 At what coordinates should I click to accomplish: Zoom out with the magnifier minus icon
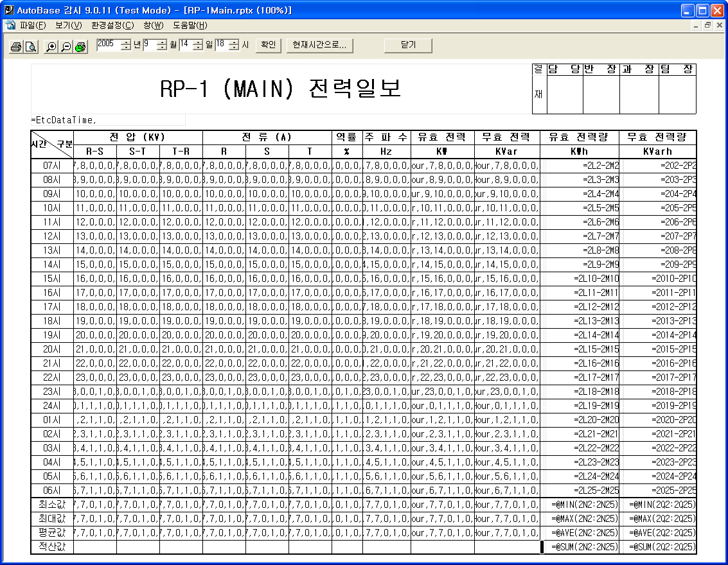(66, 47)
